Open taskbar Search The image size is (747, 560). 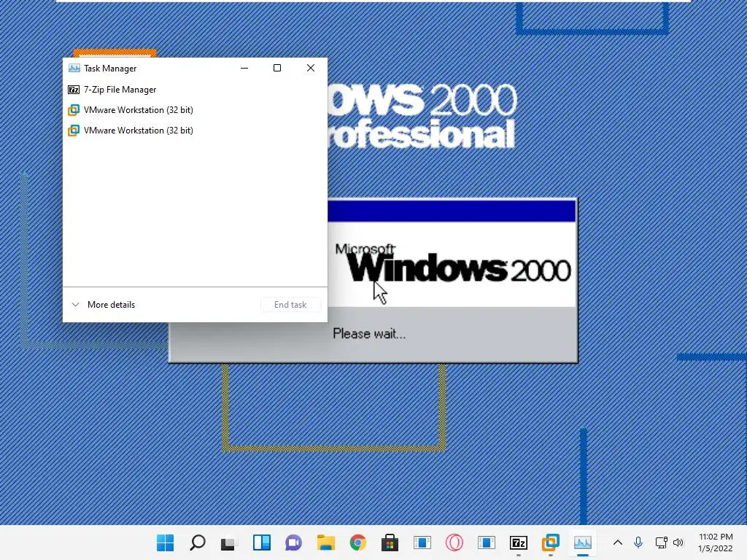(197, 542)
